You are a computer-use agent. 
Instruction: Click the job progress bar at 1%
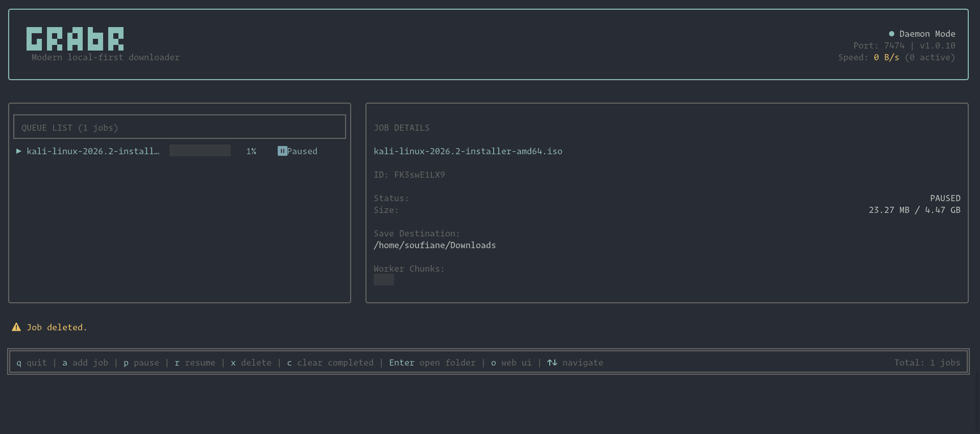coord(200,151)
